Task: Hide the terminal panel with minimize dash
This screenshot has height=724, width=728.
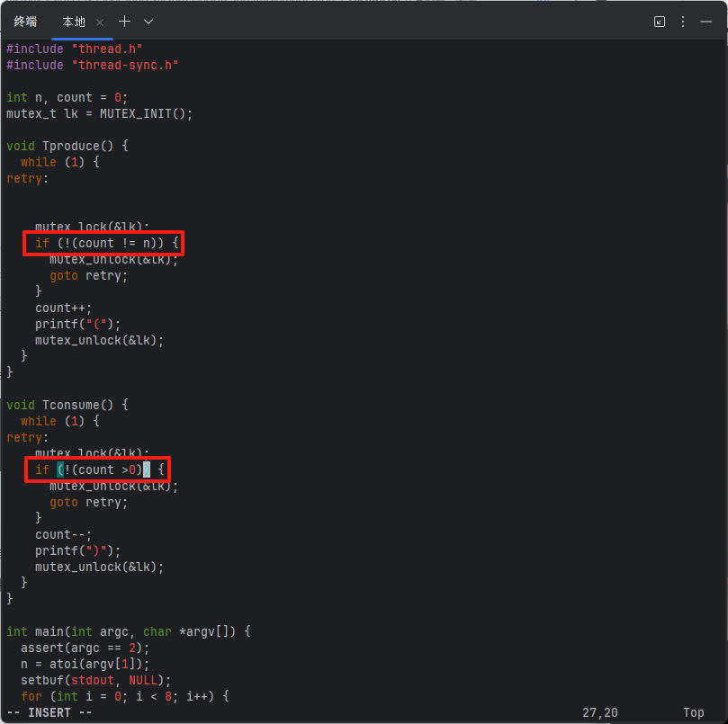Action: pos(706,22)
